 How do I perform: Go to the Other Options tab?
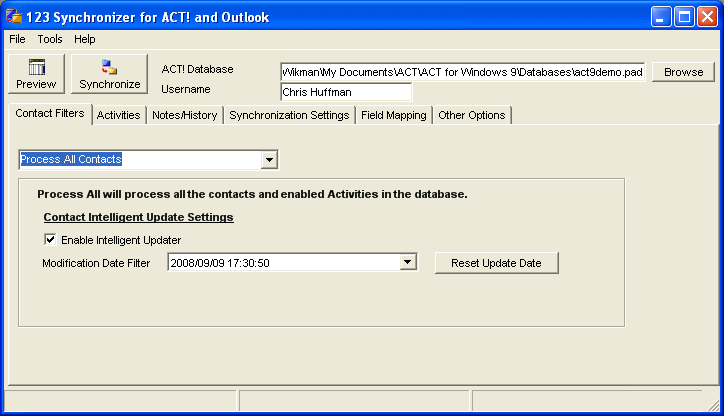(x=471, y=115)
